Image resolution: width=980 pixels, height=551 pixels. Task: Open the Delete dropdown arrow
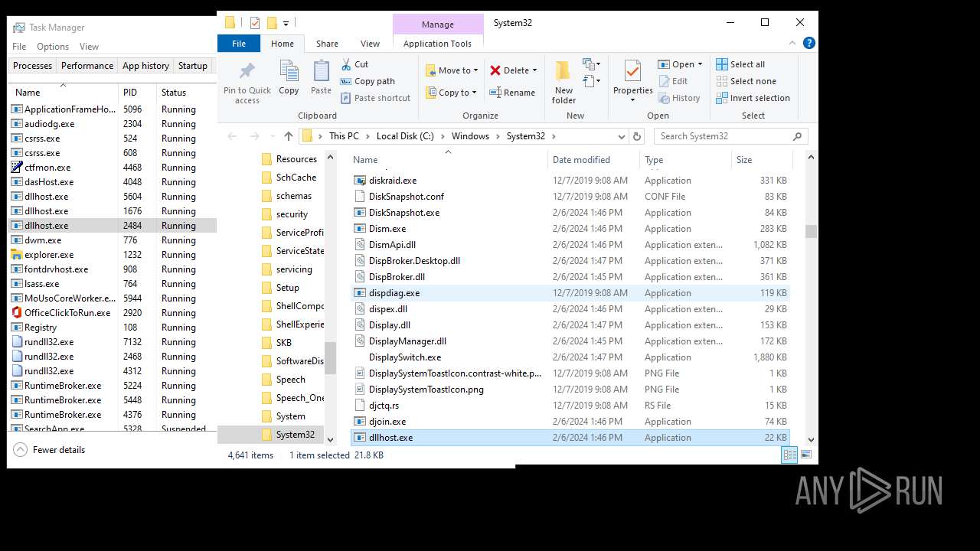click(x=534, y=70)
